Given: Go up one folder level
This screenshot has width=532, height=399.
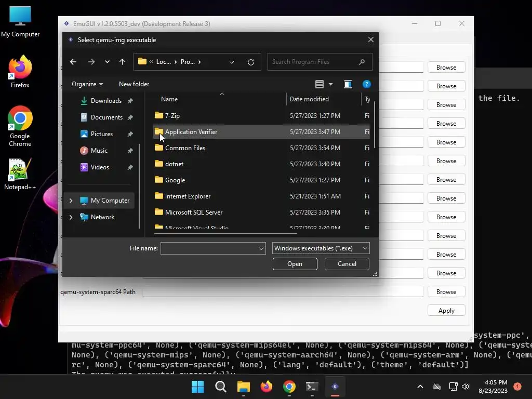Looking at the screenshot, I should 122,62.
